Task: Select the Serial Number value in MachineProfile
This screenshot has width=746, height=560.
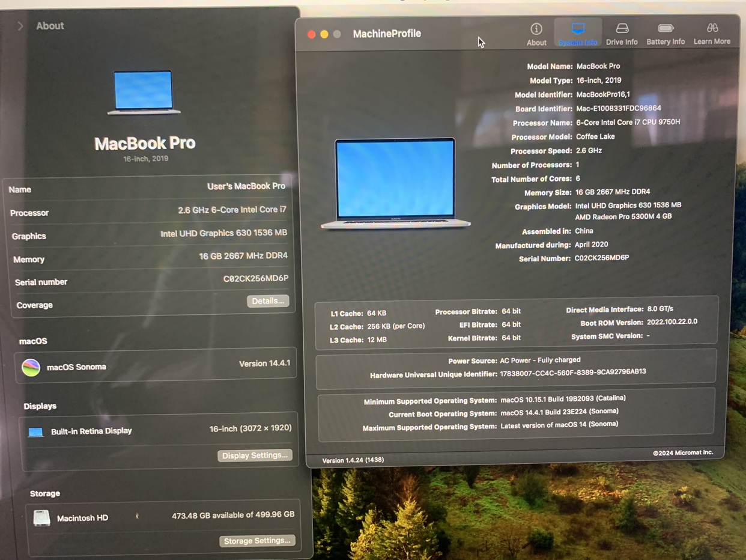Action: pos(602,258)
